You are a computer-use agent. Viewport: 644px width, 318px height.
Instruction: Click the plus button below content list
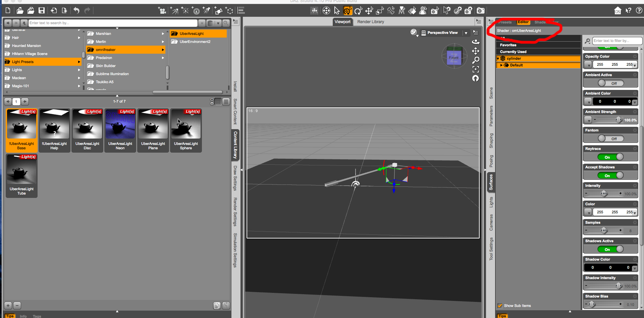(8, 306)
